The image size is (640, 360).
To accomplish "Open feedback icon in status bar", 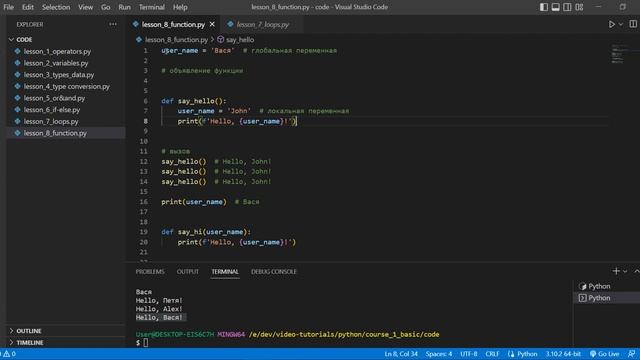I will (x=631, y=354).
